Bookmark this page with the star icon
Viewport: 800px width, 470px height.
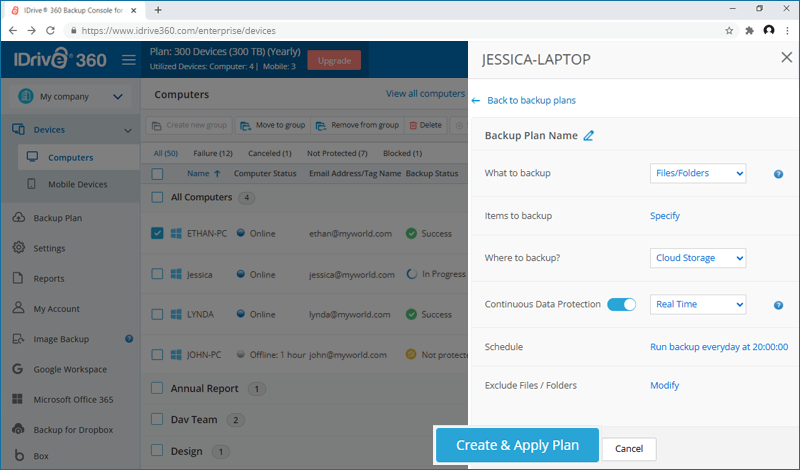(729, 31)
